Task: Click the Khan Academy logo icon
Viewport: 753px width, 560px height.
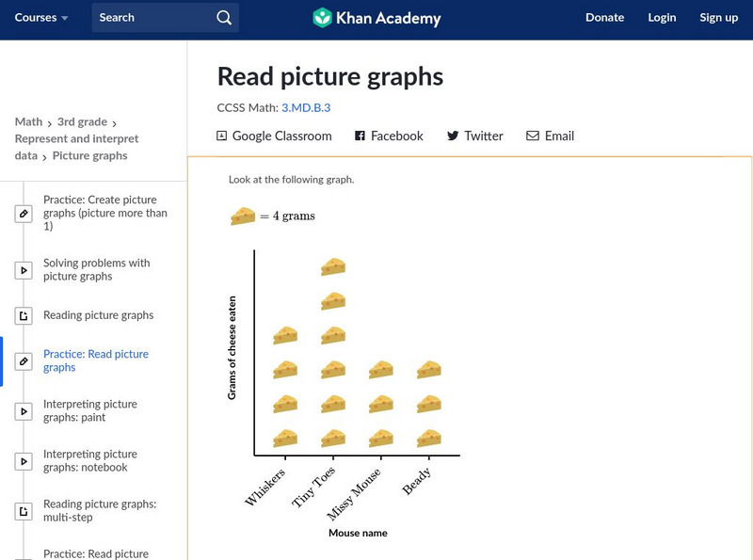Action: pos(323,18)
